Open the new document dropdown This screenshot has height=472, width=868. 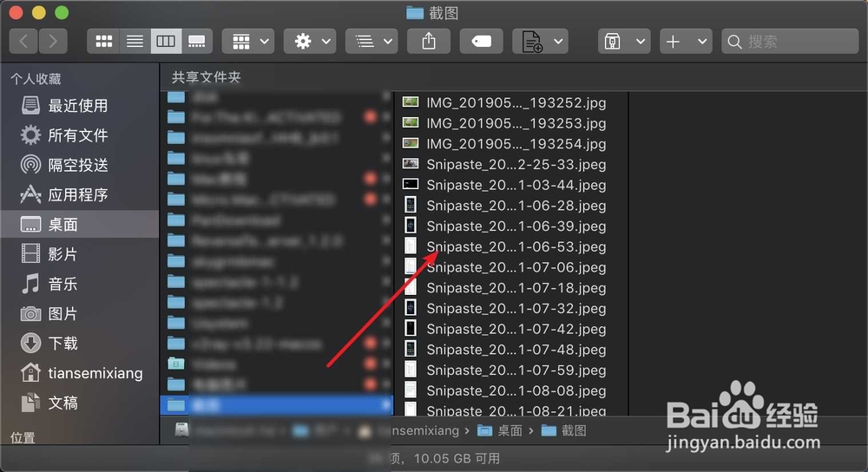tap(540, 42)
